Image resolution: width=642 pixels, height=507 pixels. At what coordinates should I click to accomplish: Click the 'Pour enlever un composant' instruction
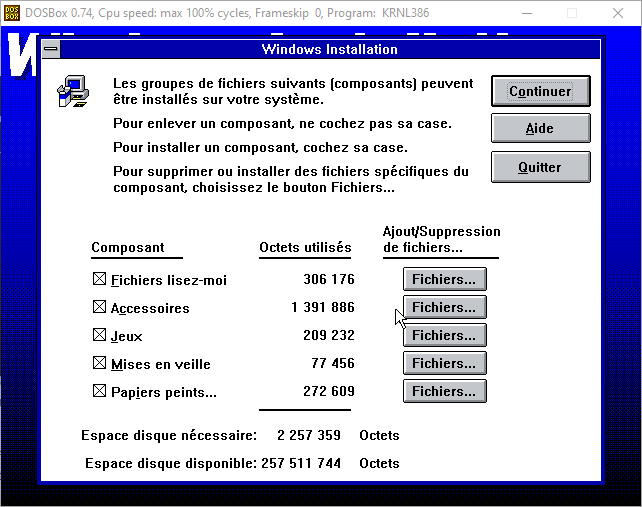pos(282,124)
